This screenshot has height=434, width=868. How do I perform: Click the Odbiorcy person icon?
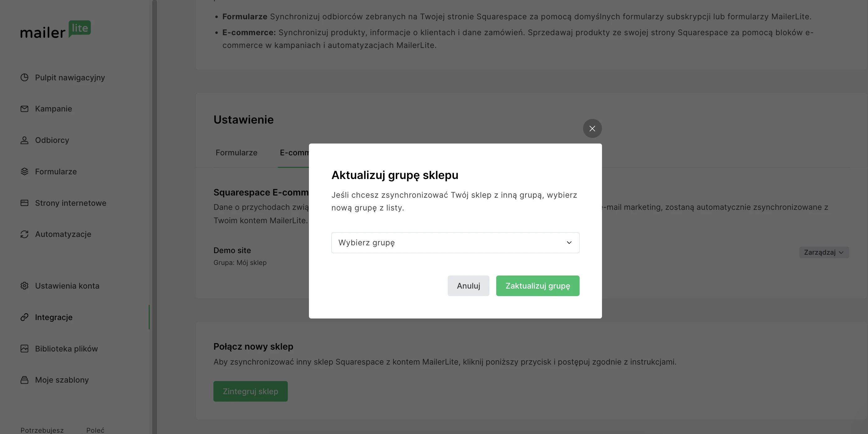click(24, 140)
